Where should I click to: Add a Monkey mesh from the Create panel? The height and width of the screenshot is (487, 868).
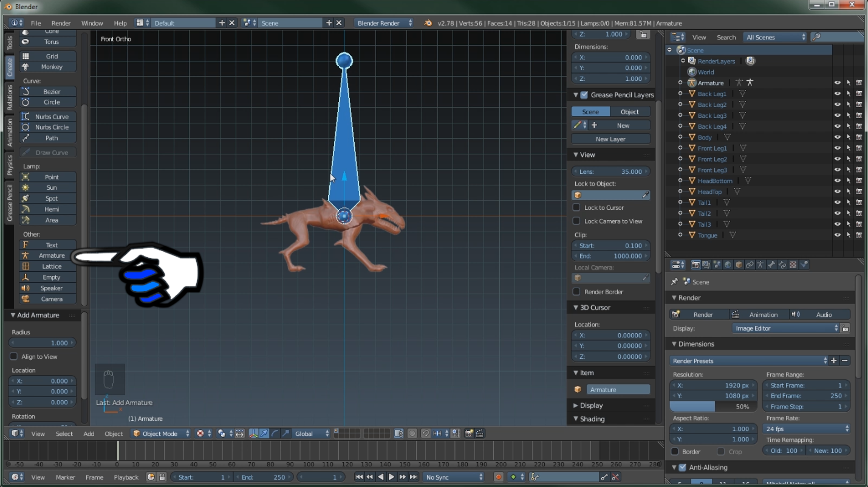[48, 67]
